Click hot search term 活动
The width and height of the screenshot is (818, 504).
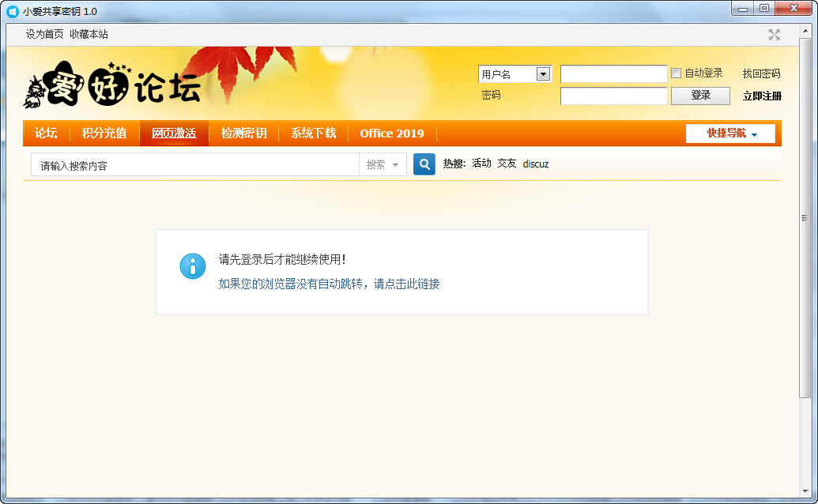(x=481, y=164)
